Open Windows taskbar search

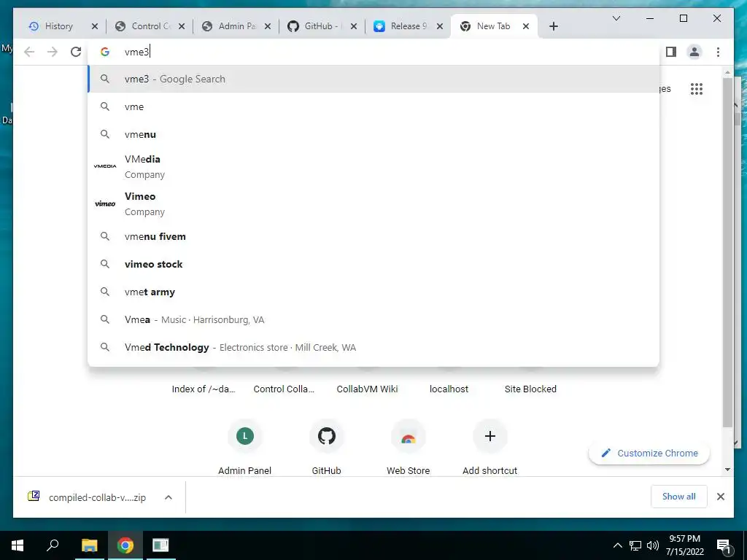(53, 545)
